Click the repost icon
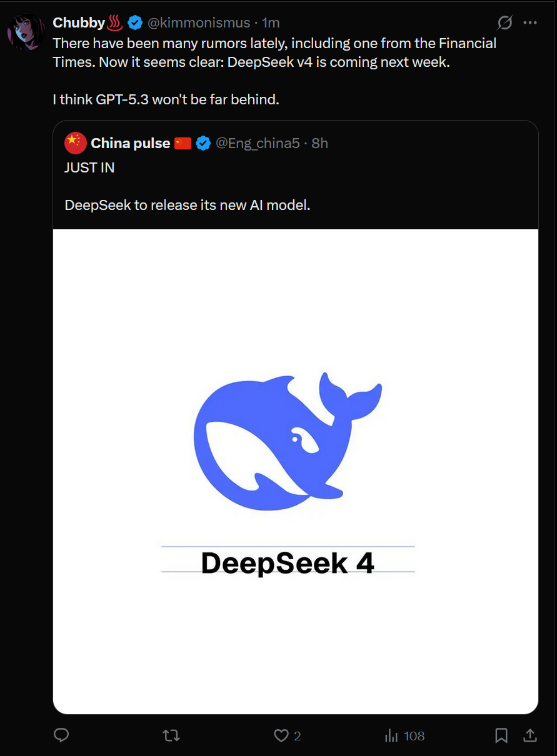Viewport: 557px width, 756px height. pos(171,735)
